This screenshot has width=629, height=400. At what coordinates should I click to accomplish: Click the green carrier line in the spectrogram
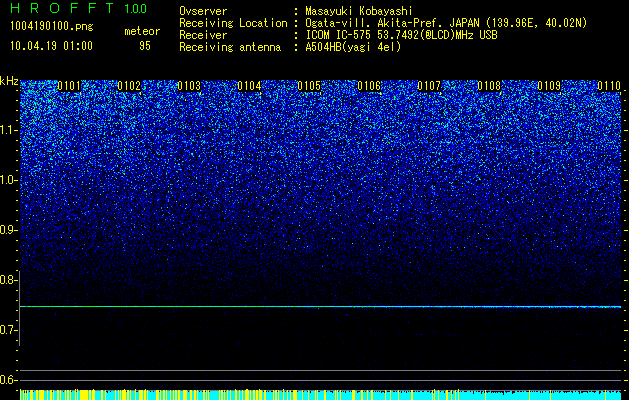[x=320, y=307]
